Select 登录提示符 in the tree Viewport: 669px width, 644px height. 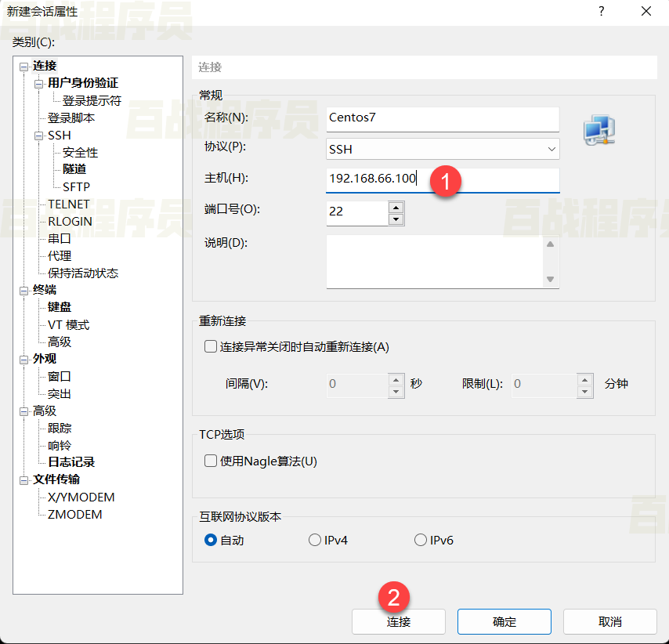point(92,101)
